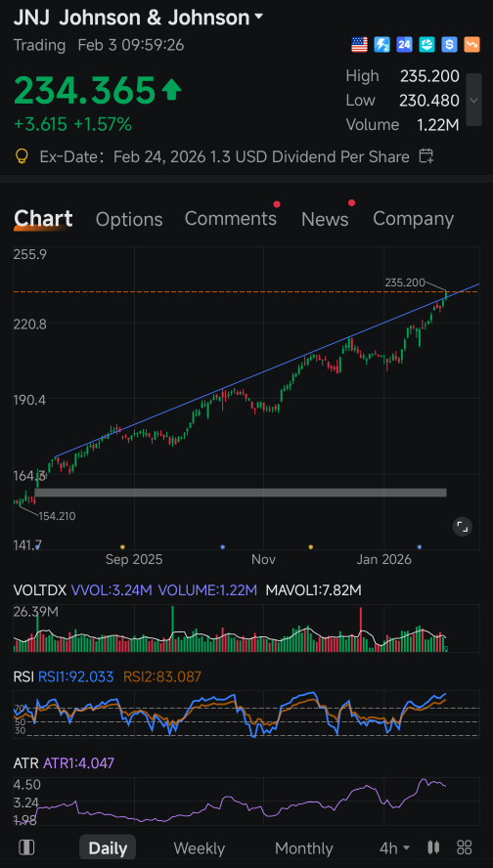Toggle the candlestick chart style icon
The image size is (493, 868).
tap(433, 846)
